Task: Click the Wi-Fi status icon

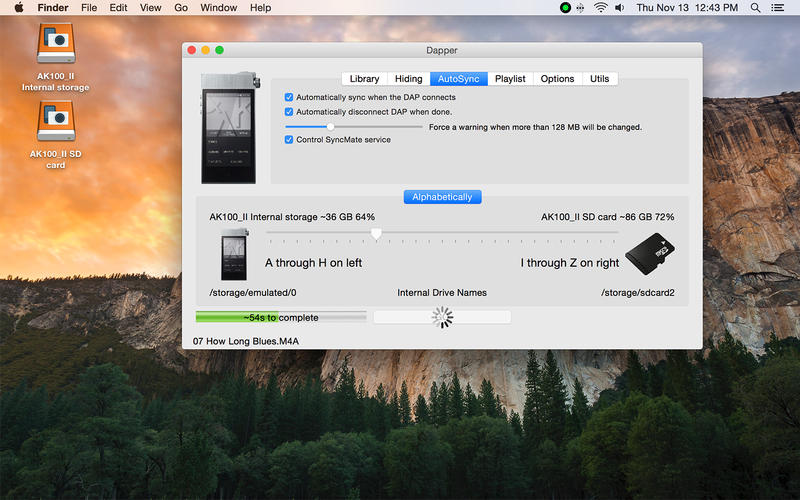Action: 601,8
